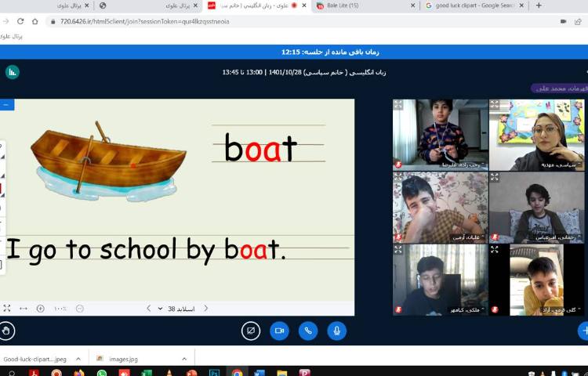Open the blue plus actions button

click(x=583, y=331)
